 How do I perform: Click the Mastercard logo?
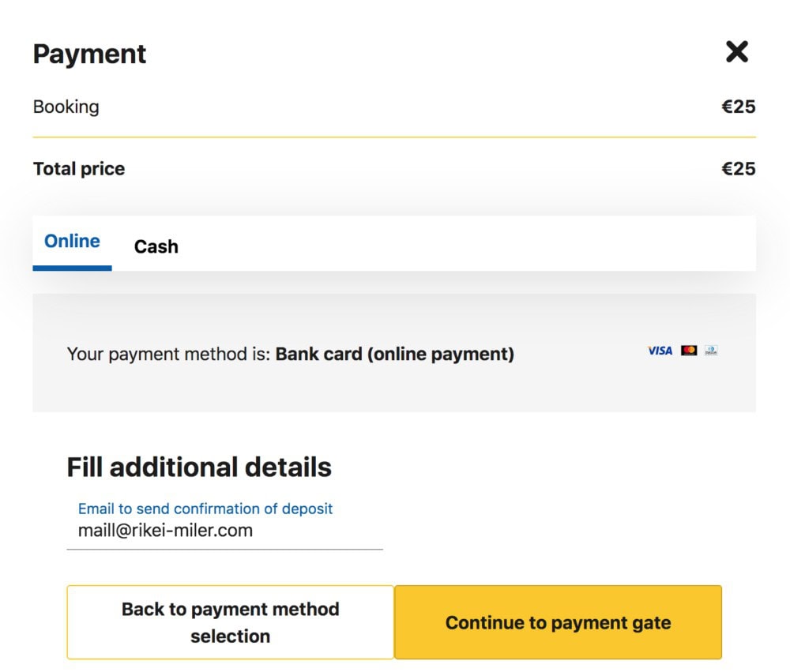coord(689,350)
